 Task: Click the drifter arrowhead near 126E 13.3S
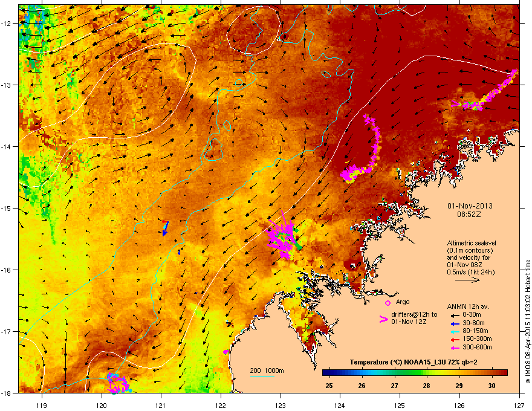pos(456,103)
